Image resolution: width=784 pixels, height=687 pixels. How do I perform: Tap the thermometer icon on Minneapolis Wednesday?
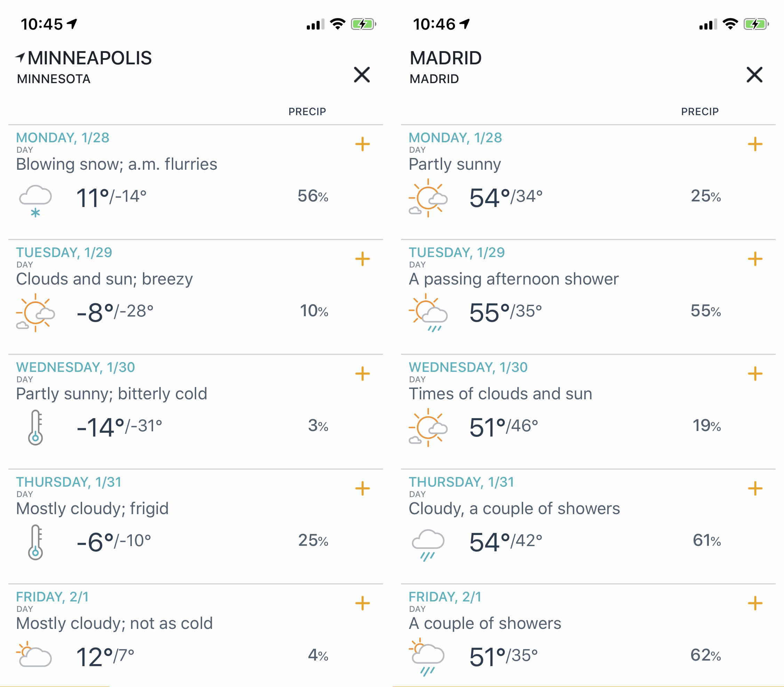click(35, 427)
